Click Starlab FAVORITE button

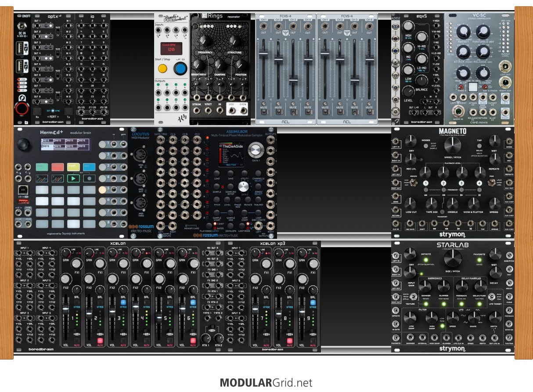tap(479, 260)
